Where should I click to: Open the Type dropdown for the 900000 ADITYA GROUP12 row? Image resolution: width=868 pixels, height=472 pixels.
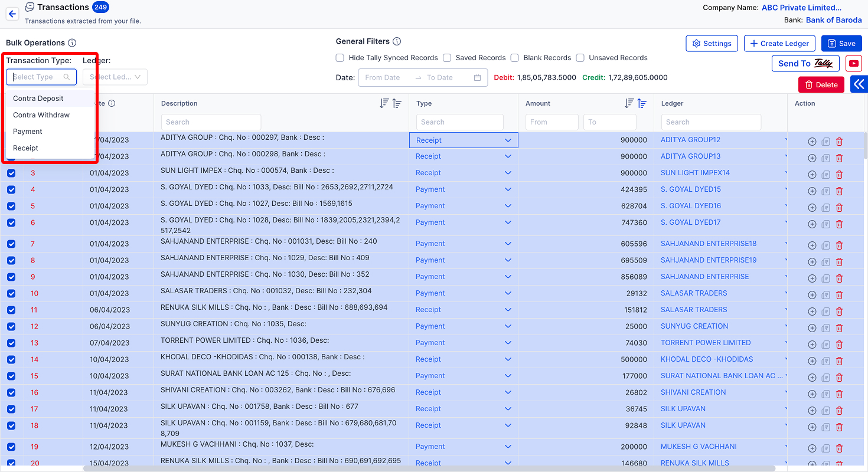464,140
